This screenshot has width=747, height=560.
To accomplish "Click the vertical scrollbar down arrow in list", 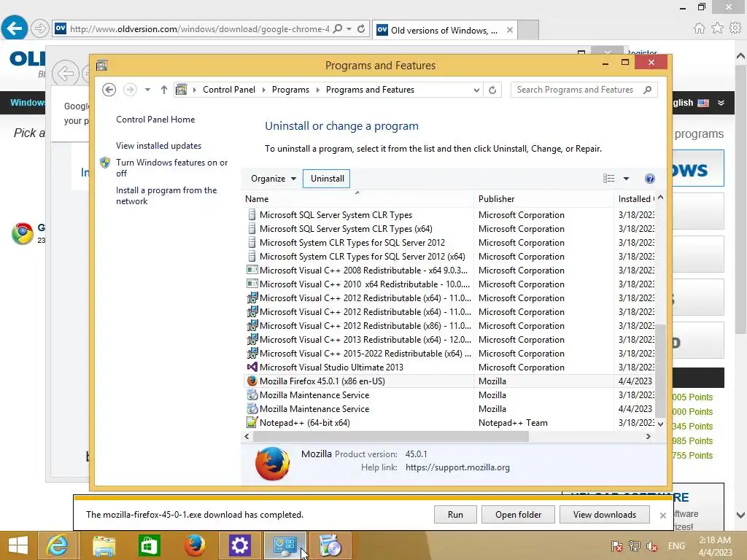I will (x=660, y=424).
